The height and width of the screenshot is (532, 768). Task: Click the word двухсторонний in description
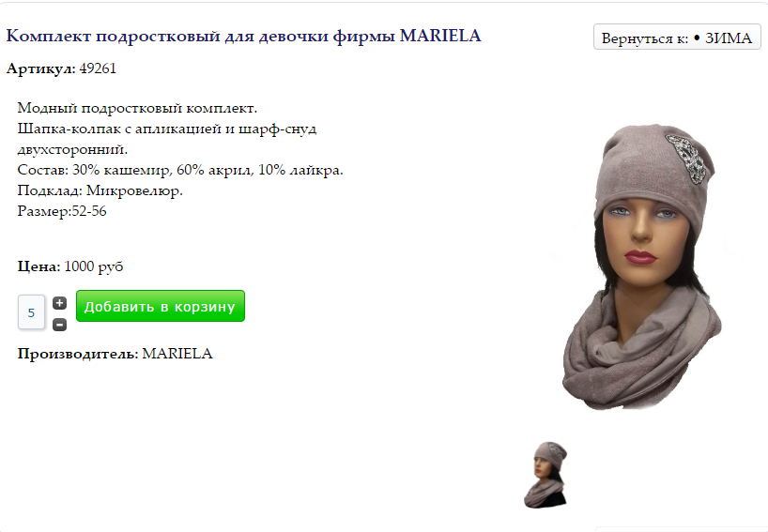pyautogui.click(x=72, y=150)
